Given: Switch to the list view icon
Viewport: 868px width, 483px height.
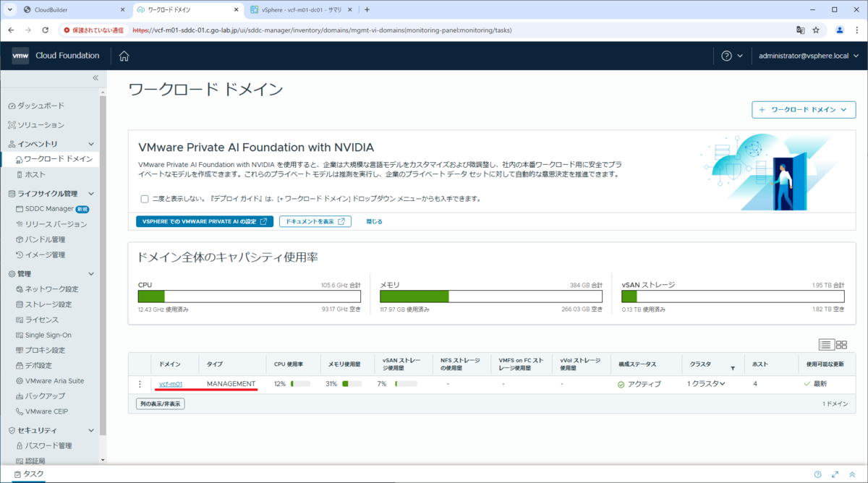Looking at the screenshot, I should tap(826, 345).
